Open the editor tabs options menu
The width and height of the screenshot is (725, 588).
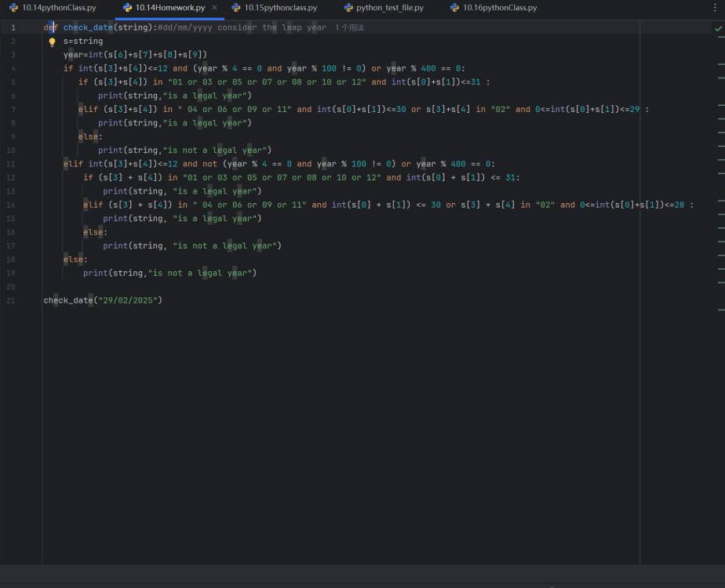[x=714, y=8]
